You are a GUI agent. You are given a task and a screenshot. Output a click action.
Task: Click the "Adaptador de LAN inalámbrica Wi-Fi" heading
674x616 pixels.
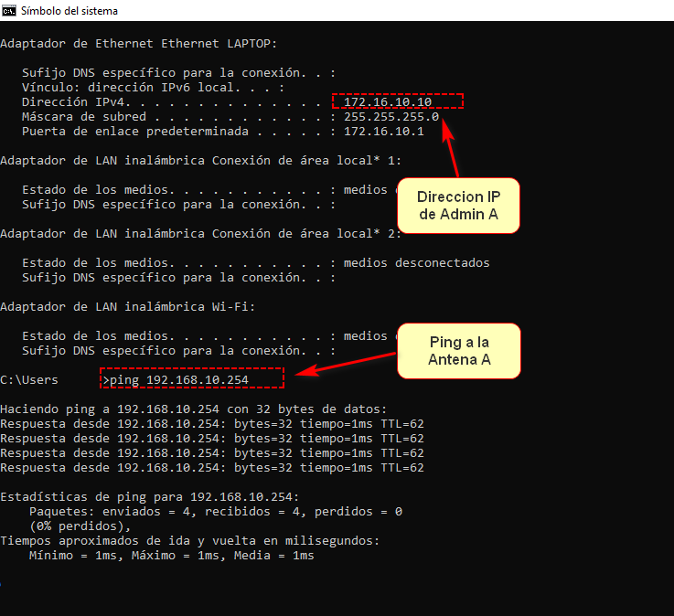coord(127,306)
